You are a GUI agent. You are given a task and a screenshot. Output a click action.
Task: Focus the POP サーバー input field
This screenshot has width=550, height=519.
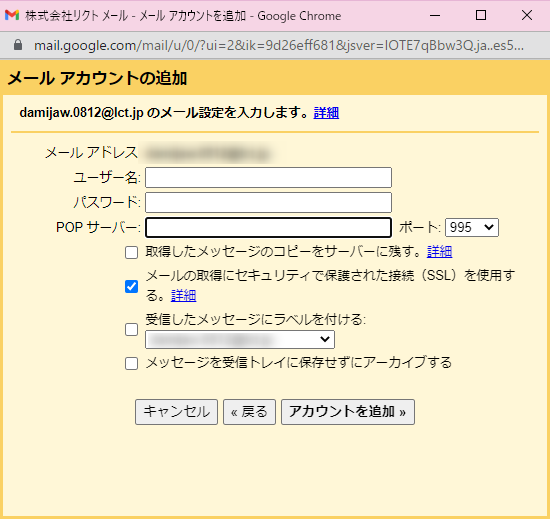coord(268,228)
